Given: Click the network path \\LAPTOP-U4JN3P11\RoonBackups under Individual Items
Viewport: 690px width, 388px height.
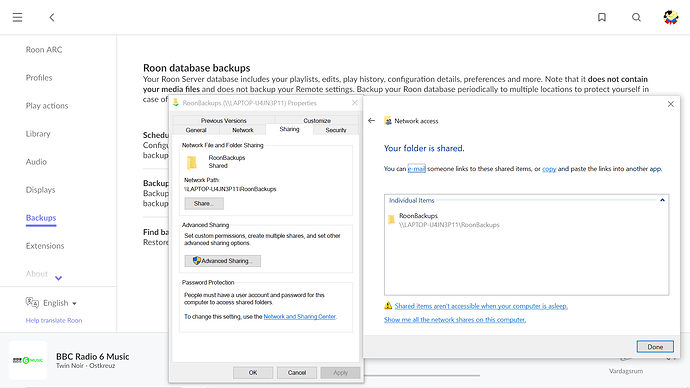Looking at the screenshot, I should tap(449, 225).
